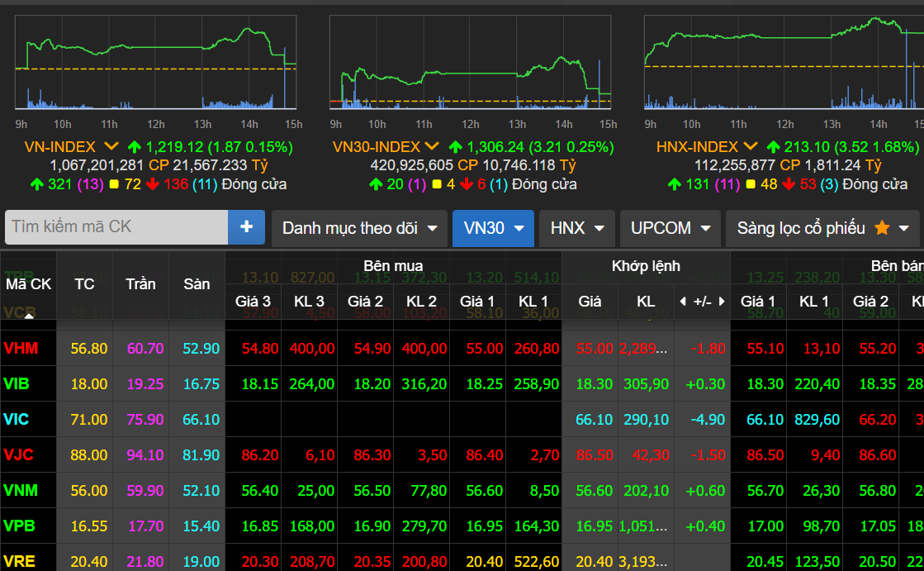
Task: Click right arrow beside the +/- column header
Action: click(722, 302)
